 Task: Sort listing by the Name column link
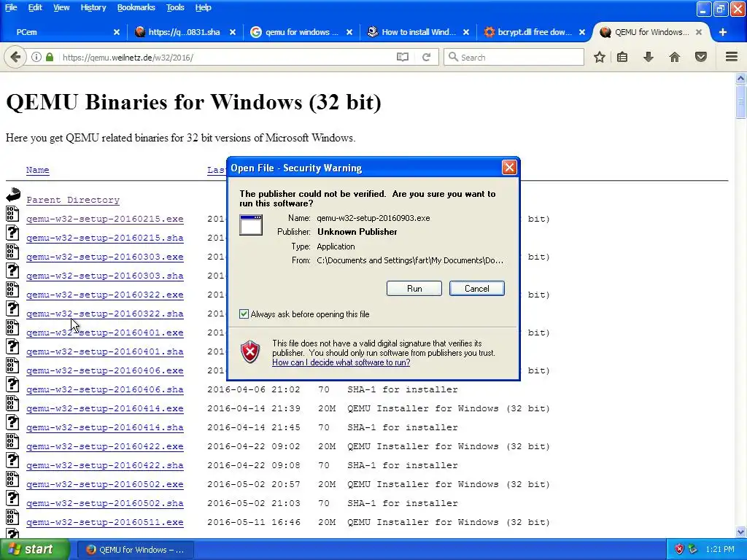38,170
